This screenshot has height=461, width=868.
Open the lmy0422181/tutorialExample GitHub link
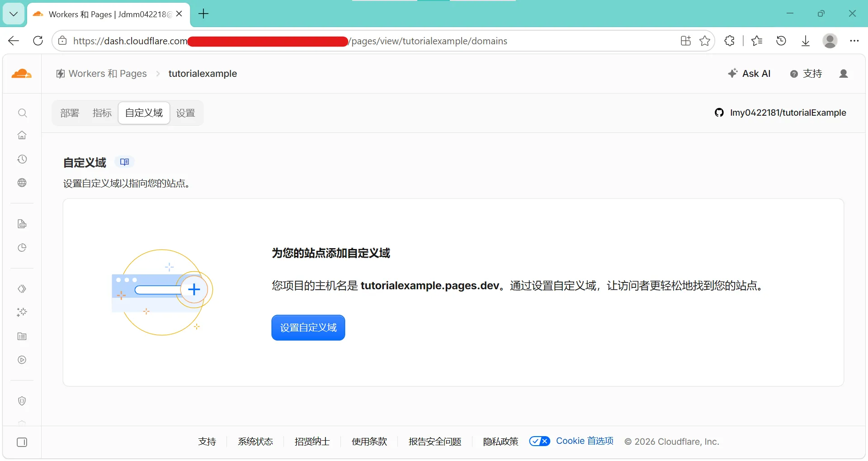[780, 113]
